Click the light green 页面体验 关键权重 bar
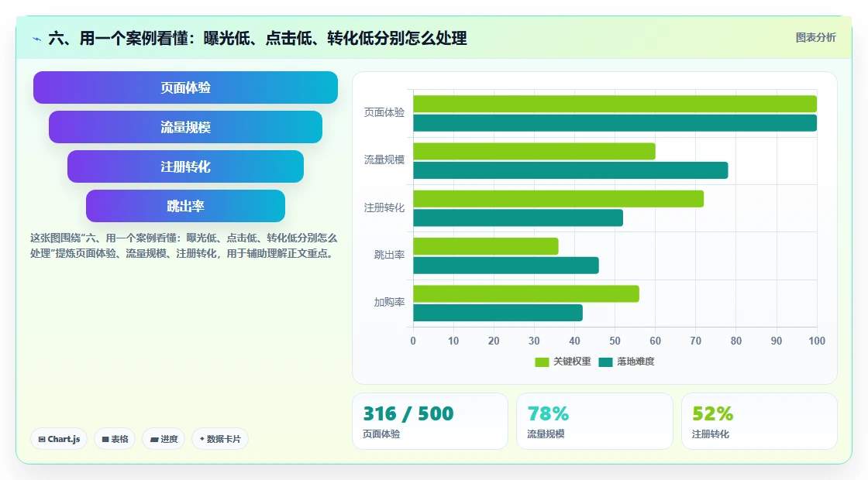 click(x=615, y=104)
